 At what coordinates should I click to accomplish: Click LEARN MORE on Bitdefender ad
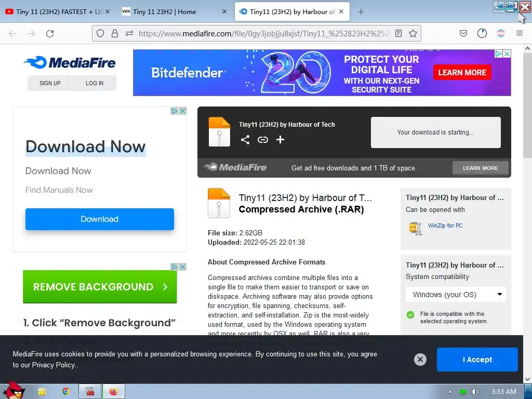pyautogui.click(x=462, y=73)
